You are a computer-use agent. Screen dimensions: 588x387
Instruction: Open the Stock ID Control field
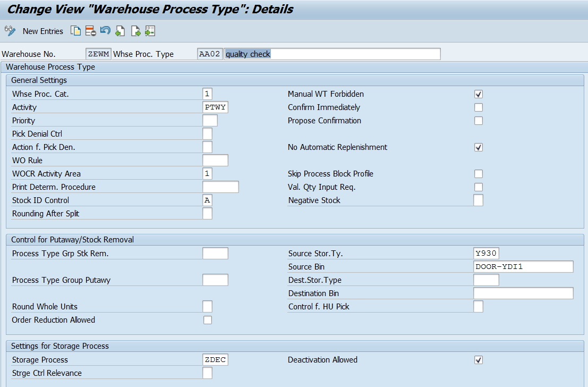(x=207, y=200)
